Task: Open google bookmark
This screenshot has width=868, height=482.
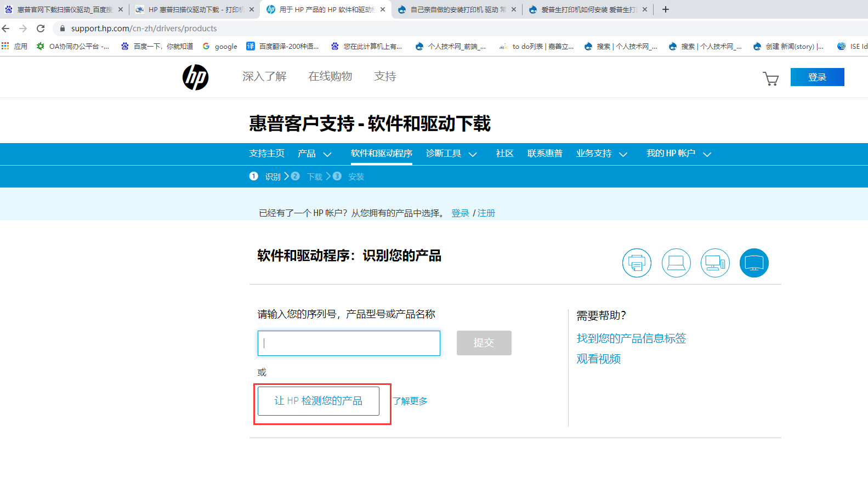Action: click(220, 47)
